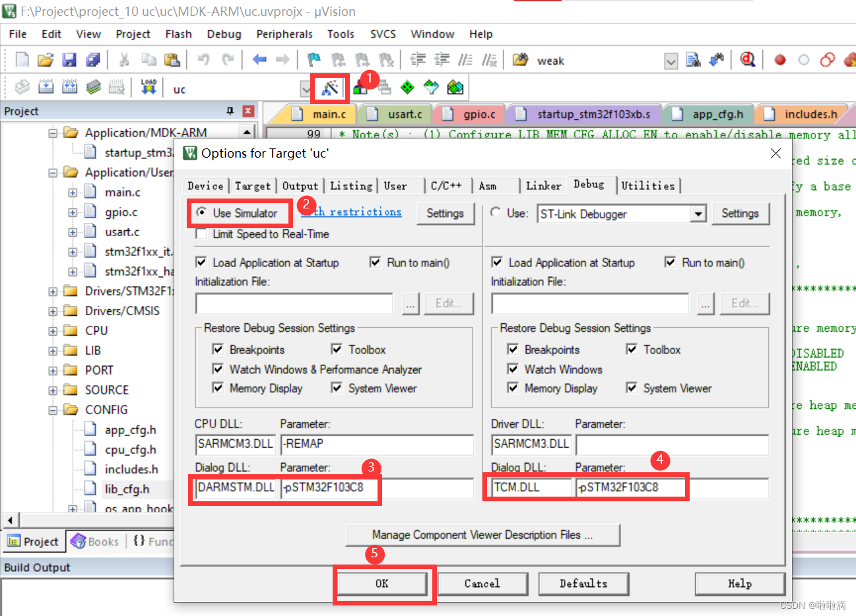
Task: Select the Use Simulator radio button
Action: click(201, 213)
